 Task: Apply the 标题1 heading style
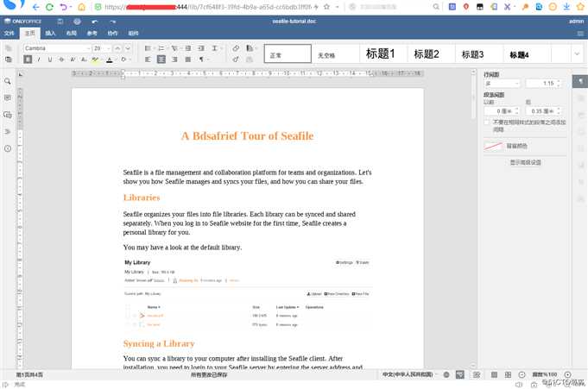click(383, 53)
